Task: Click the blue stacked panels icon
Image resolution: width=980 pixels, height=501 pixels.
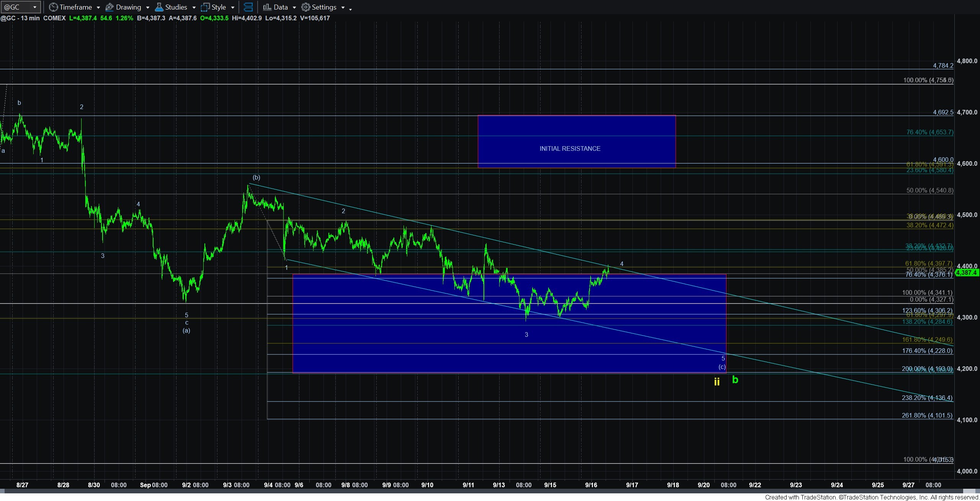Action: point(248,7)
